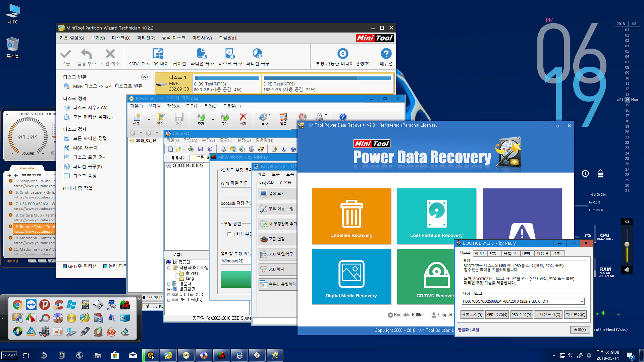Collapse the disk conversion (디스크 변환) section chevron
The image size is (644, 362).
(144, 77)
